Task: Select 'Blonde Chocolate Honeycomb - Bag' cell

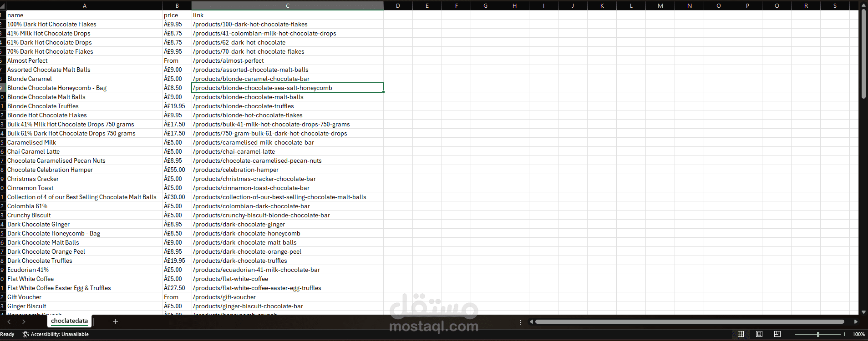Action: click(x=85, y=88)
